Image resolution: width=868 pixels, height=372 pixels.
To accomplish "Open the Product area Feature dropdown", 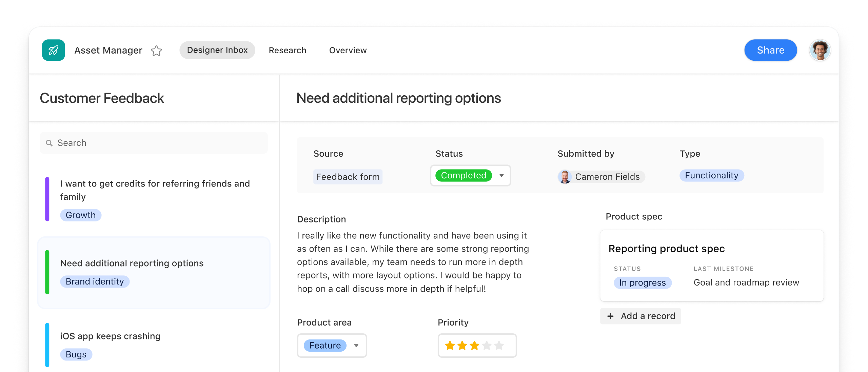I will click(x=356, y=346).
